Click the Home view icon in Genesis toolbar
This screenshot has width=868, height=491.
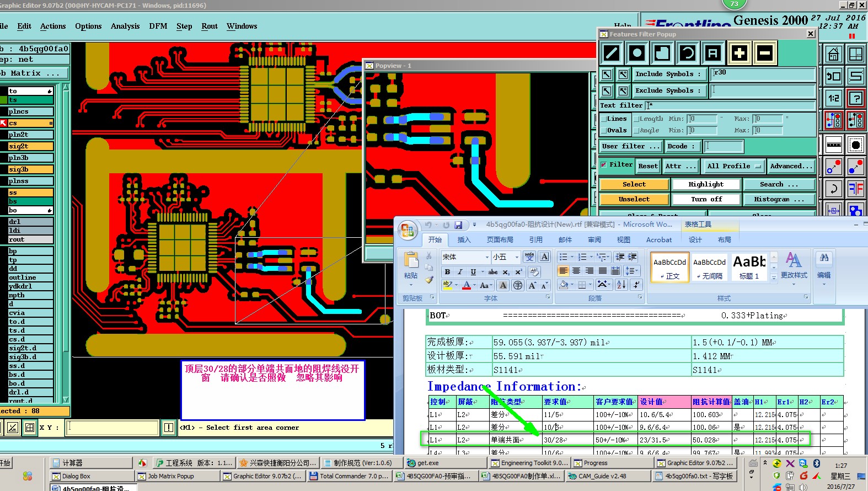coord(834,54)
